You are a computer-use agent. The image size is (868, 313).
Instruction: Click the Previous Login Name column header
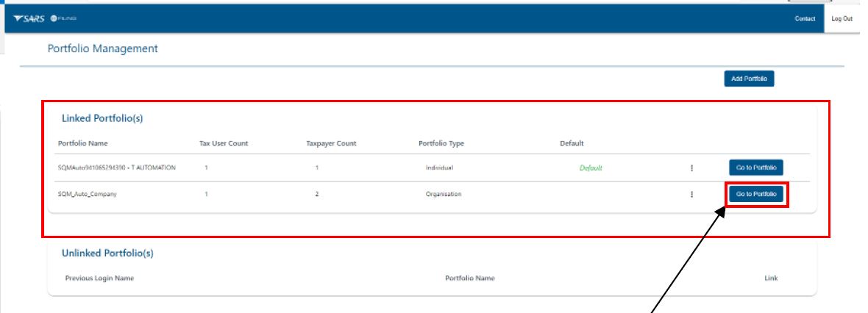coord(99,278)
